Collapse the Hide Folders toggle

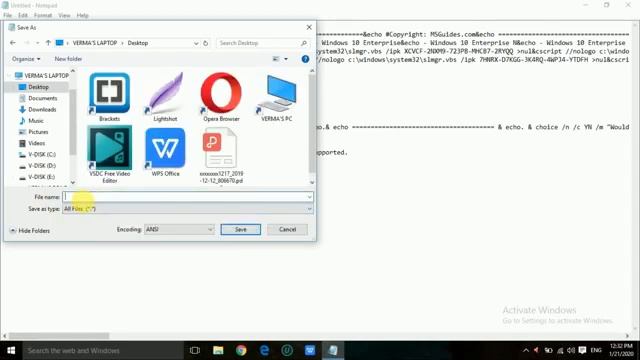click(x=30, y=231)
